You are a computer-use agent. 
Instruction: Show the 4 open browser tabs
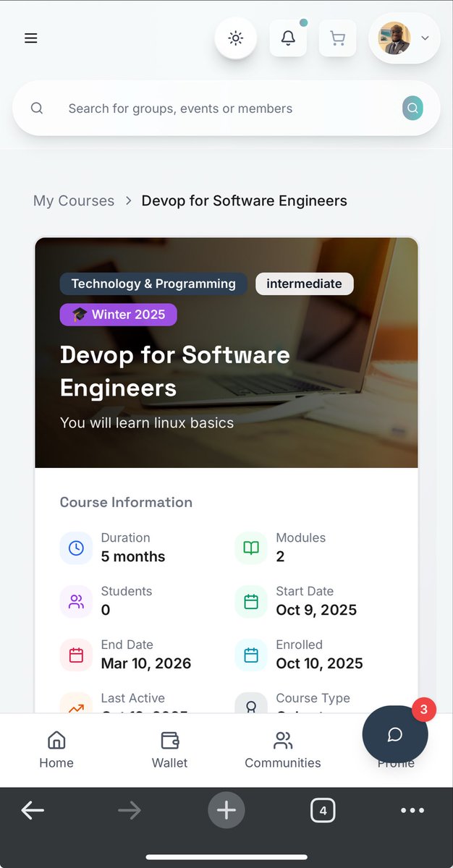323,811
